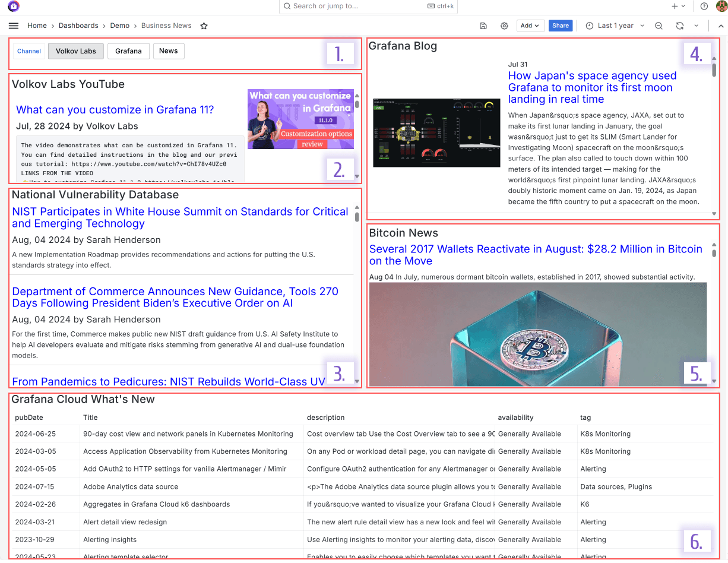728x563 pixels.
Task: Navigate to Dashboards via the breadcrumb
Action: tap(78, 26)
